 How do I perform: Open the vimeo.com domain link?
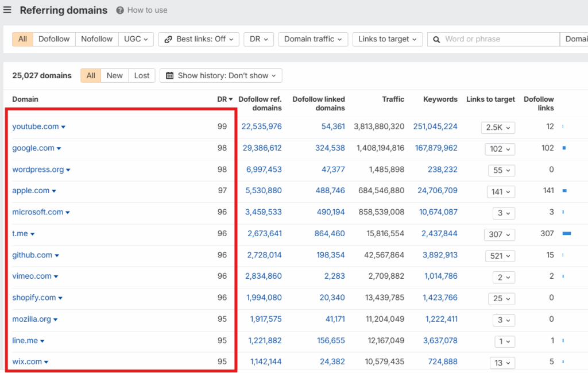tap(32, 276)
